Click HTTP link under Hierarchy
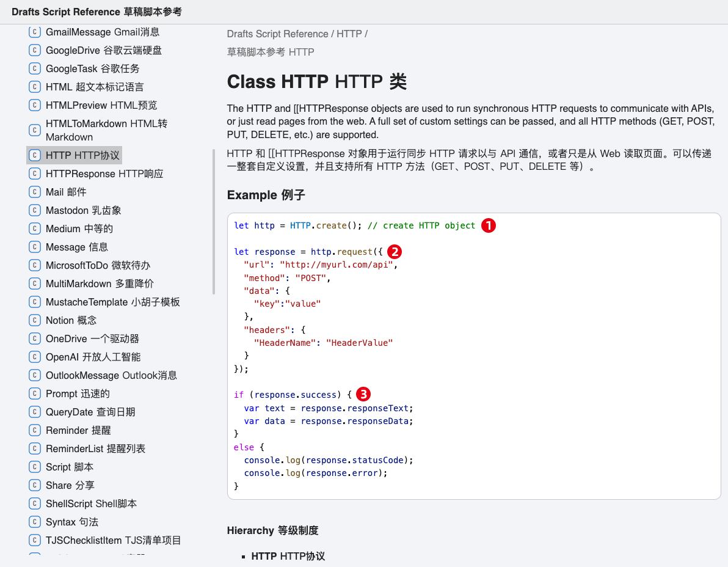Viewport: 728px width, 567px height. tap(288, 557)
